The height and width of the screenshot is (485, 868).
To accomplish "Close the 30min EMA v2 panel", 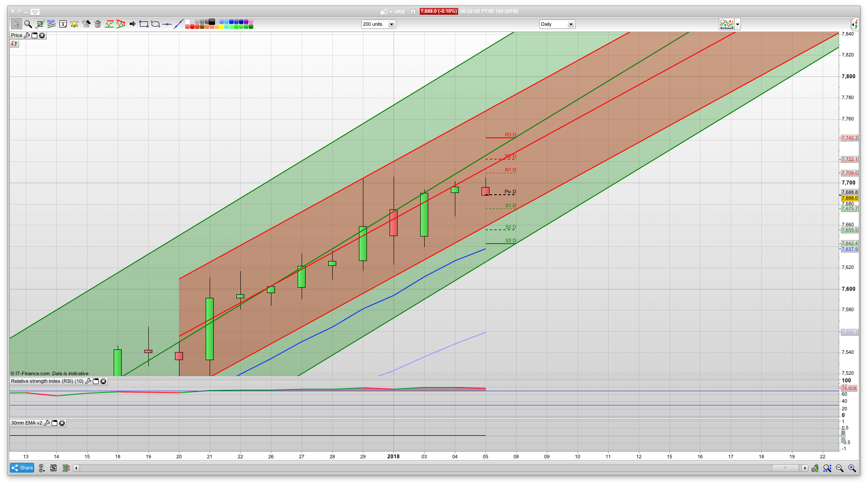I will (x=62, y=423).
